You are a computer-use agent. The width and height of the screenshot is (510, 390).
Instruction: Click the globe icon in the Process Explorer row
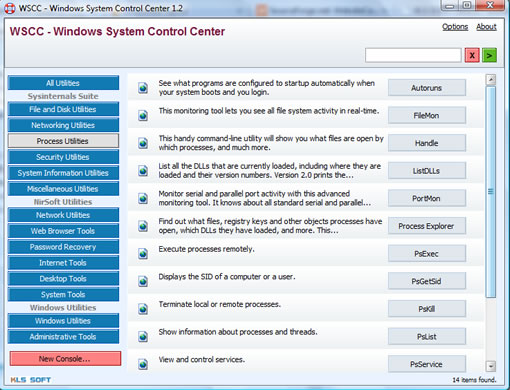(143, 226)
